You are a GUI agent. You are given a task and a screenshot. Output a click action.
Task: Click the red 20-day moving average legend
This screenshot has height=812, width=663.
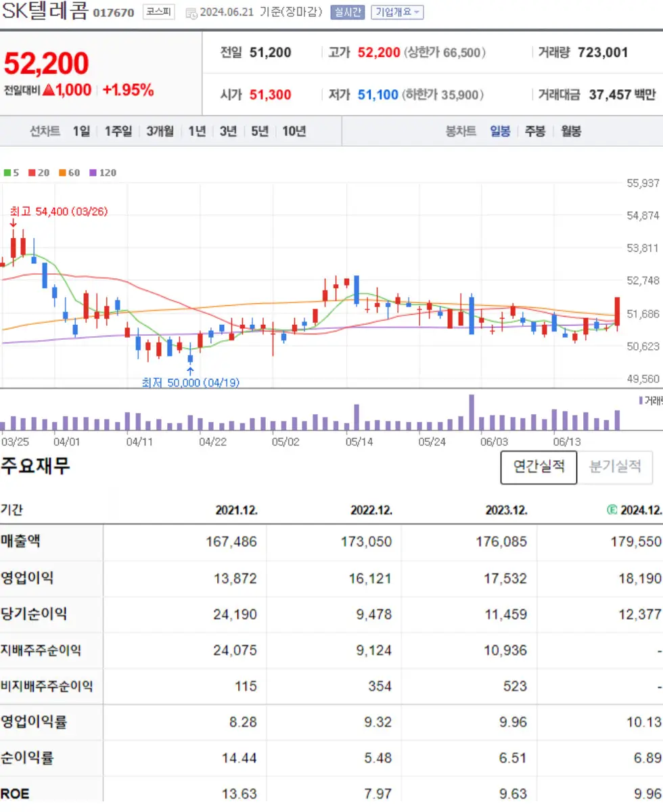click(39, 173)
